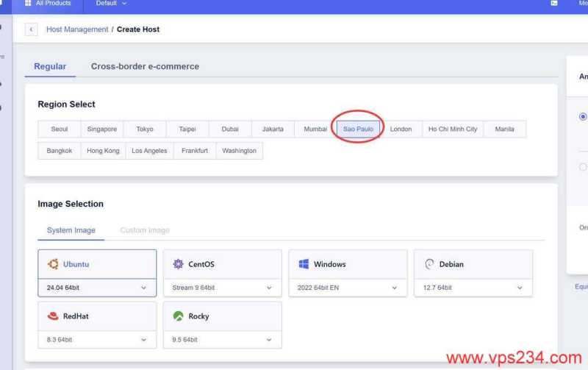The width and height of the screenshot is (588, 370).
Task: Choose the Frankfurt region option
Action: tap(195, 151)
